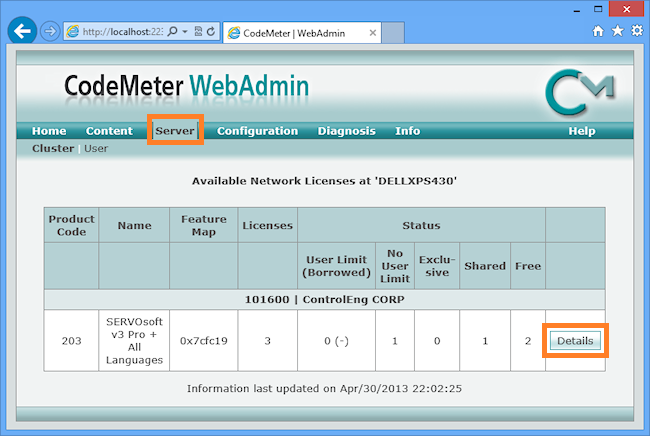Click the search magnifier in address bar
Screen dimensions: 650x436
(x=172, y=32)
